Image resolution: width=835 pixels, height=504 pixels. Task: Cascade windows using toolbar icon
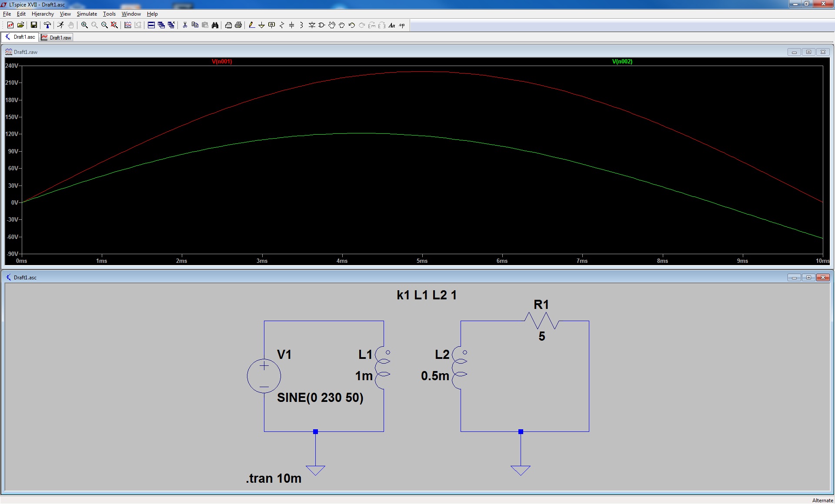tap(161, 25)
